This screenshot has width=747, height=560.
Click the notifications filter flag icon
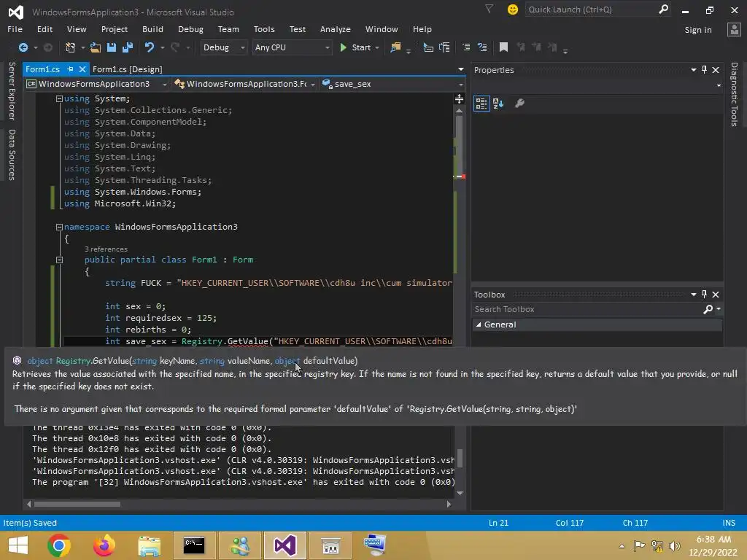(489, 9)
